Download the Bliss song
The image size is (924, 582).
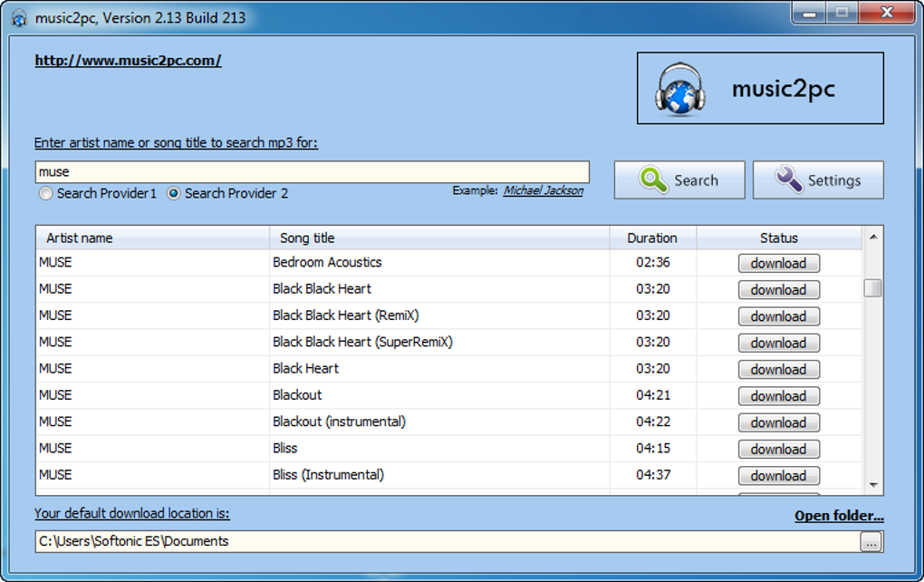(778, 449)
